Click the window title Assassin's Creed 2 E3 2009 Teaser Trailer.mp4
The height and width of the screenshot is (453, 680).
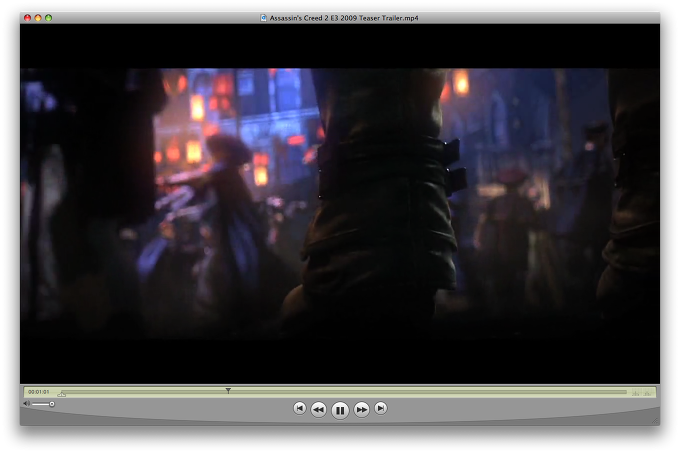(x=344, y=18)
